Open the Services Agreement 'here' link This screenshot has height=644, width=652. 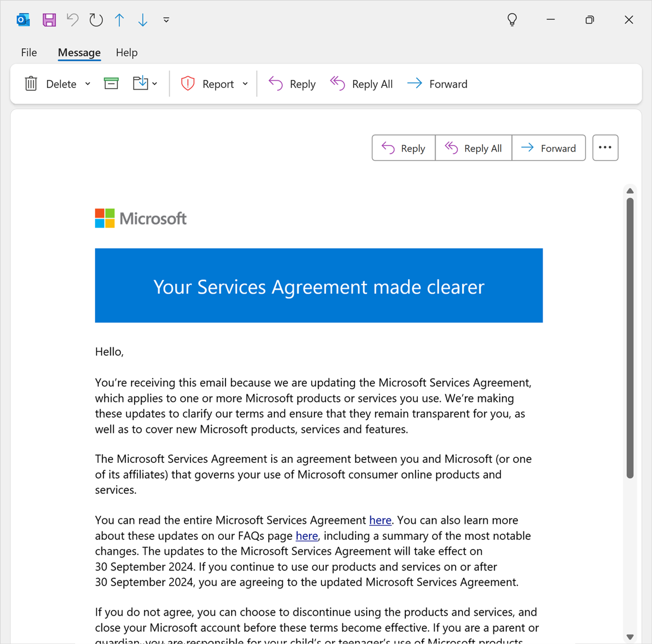(380, 520)
